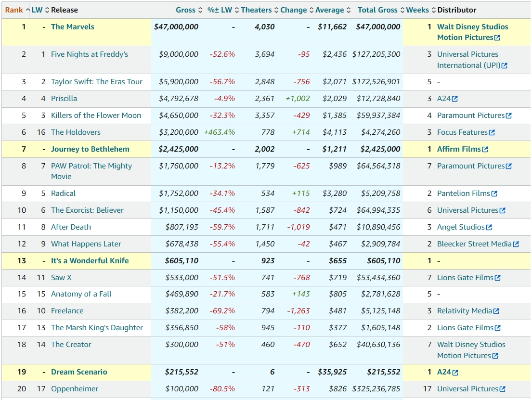Click external link icon next to Relativity Media
Screen dimensions: 532x400
click(x=496, y=311)
